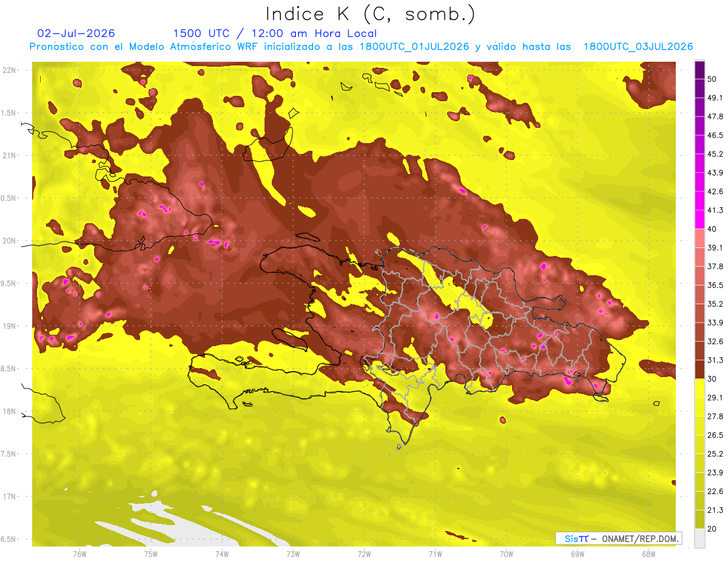Click the gray swatch below the 20 mark
728x562 pixels.
point(699,538)
